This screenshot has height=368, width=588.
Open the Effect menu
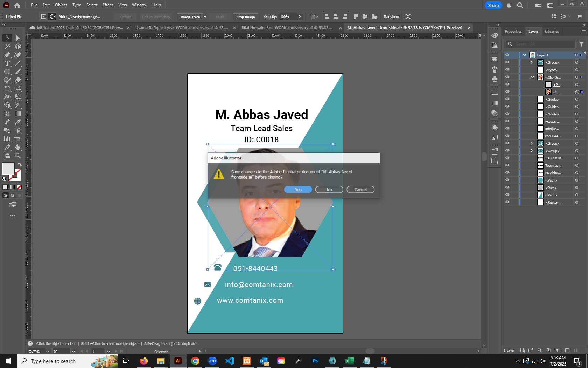coord(108,5)
